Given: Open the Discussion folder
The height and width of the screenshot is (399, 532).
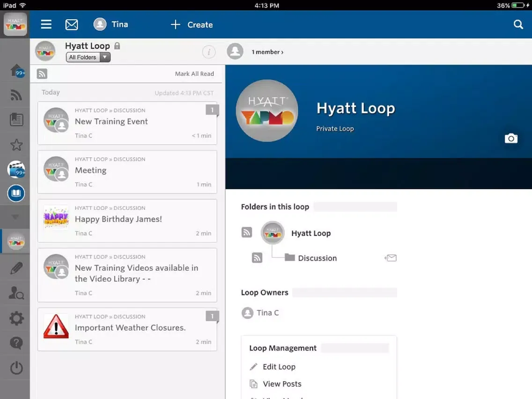Looking at the screenshot, I should [x=311, y=258].
